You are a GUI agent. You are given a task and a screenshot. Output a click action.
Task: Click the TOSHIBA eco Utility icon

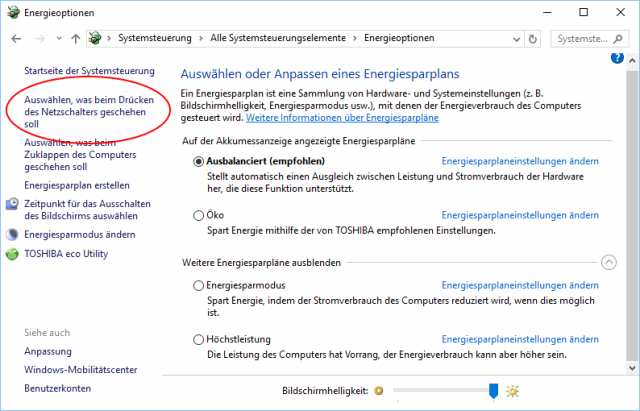tap(12, 254)
